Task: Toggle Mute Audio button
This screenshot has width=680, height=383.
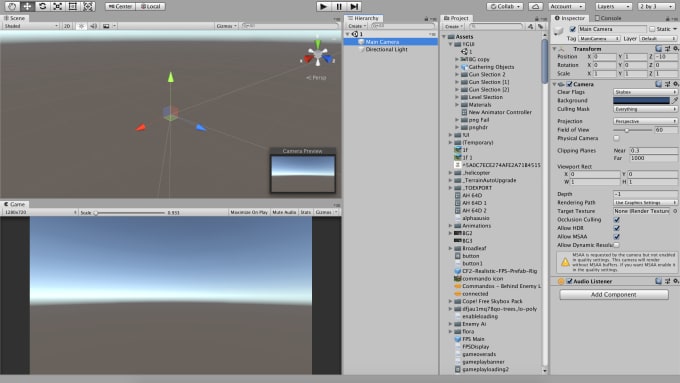Action: coord(284,212)
